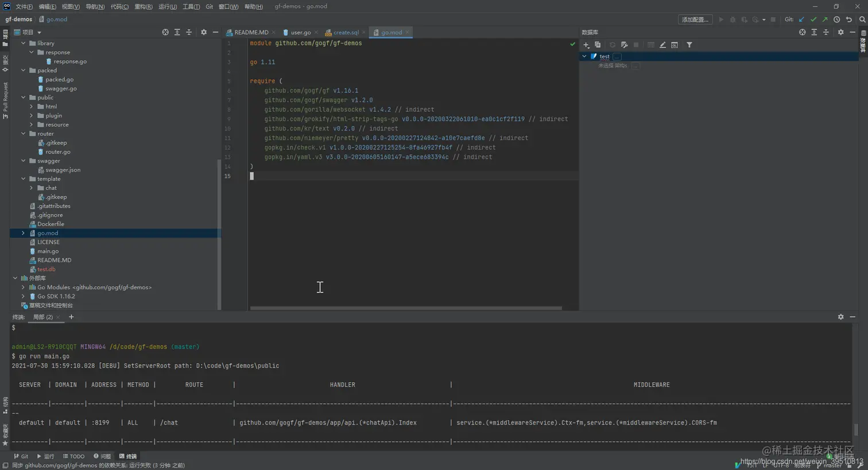The image size is (868, 470).
Task: Click the Add Configuration button (添加配置)
Action: click(x=695, y=20)
